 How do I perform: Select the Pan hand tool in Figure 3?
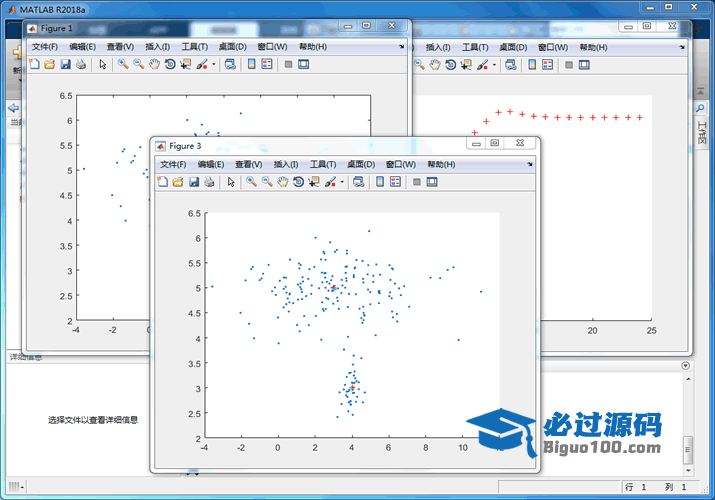tap(283, 182)
